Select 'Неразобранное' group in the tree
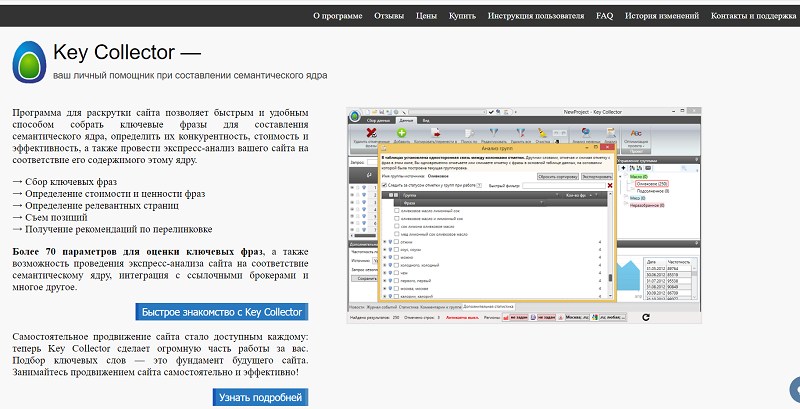This screenshot has width=800, height=409. click(647, 205)
